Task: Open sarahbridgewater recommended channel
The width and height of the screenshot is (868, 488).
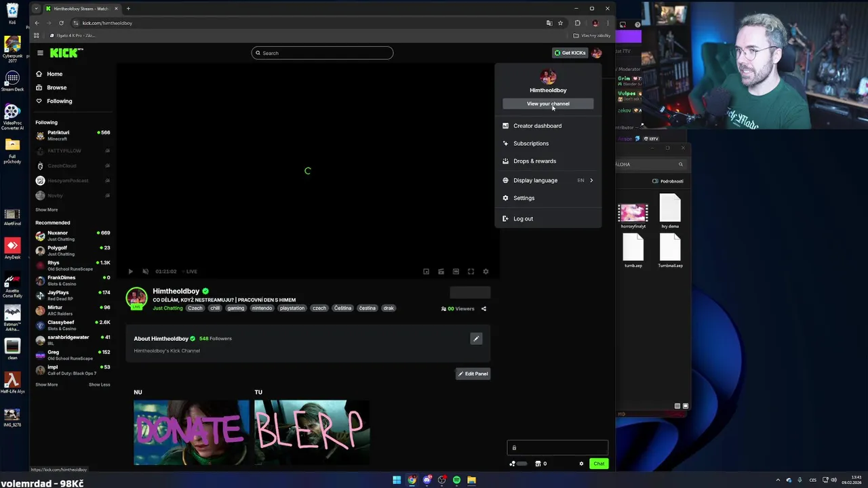Action: (73, 340)
